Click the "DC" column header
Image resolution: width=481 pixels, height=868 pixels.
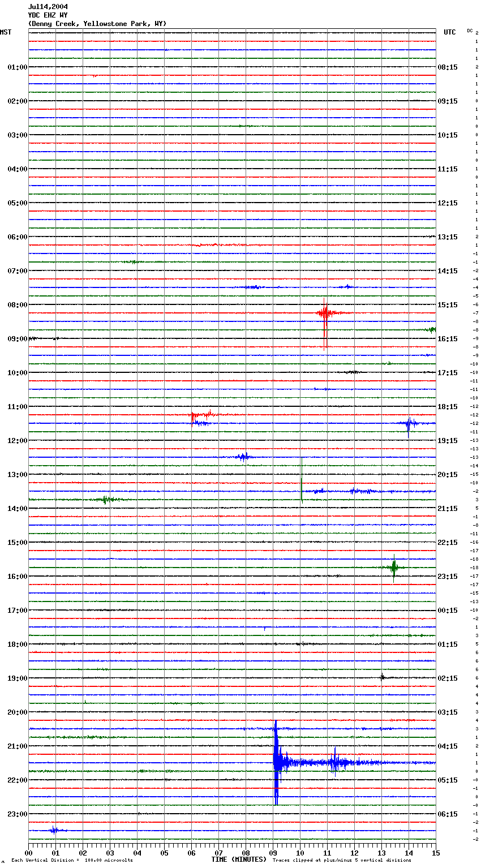(470, 31)
